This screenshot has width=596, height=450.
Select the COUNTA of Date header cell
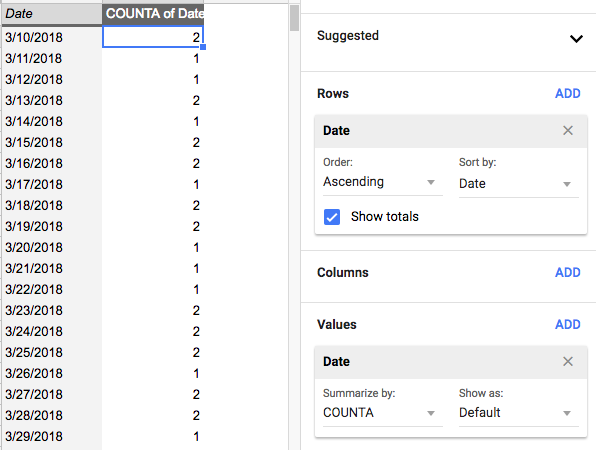tap(153, 14)
